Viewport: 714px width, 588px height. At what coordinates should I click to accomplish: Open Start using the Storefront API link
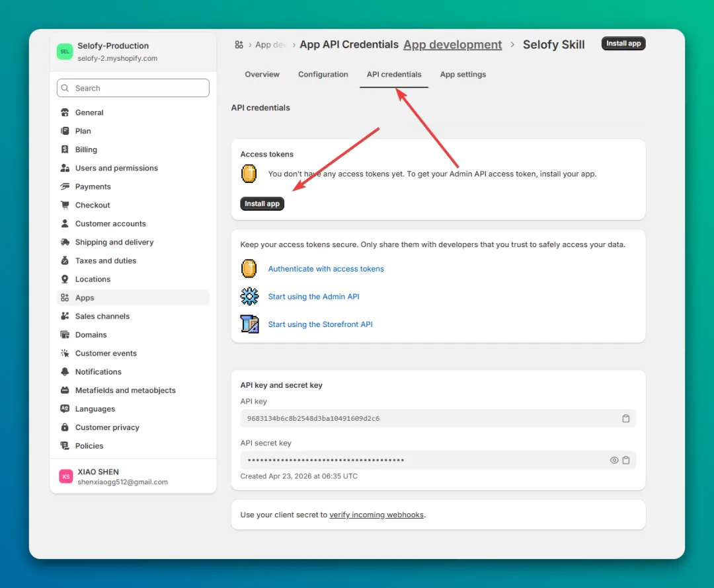coord(320,324)
